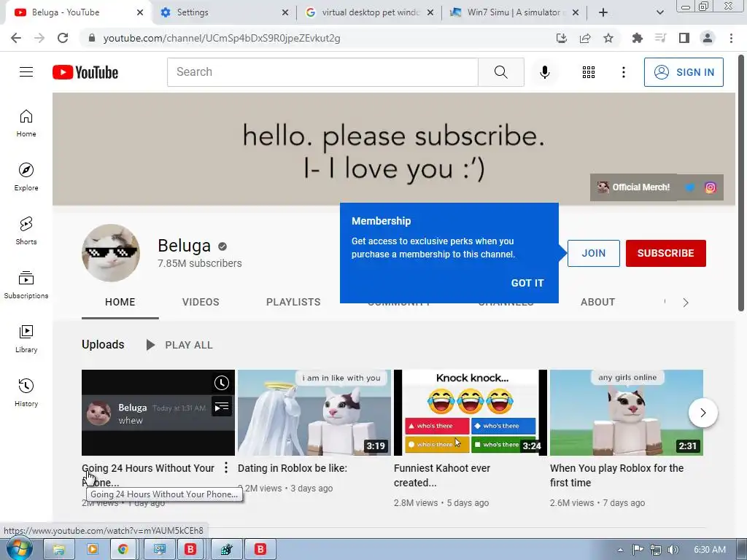Start voice search with microphone icon
747x560 pixels.
click(544, 72)
